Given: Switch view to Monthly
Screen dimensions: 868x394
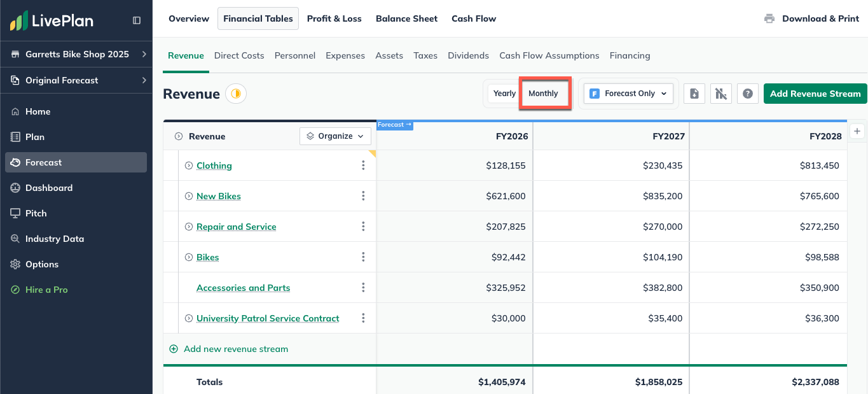Looking at the screenshot, I should [x=544, y=94].
